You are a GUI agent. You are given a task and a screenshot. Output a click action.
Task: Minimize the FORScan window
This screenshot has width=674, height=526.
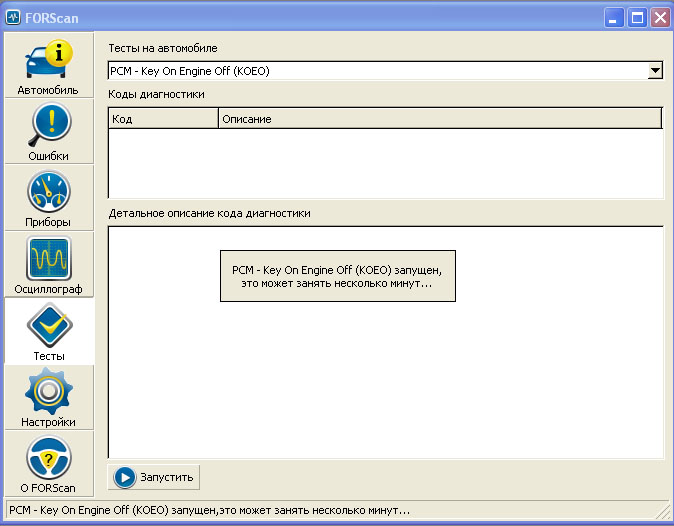pyautogui.click(x=614, y=17)
